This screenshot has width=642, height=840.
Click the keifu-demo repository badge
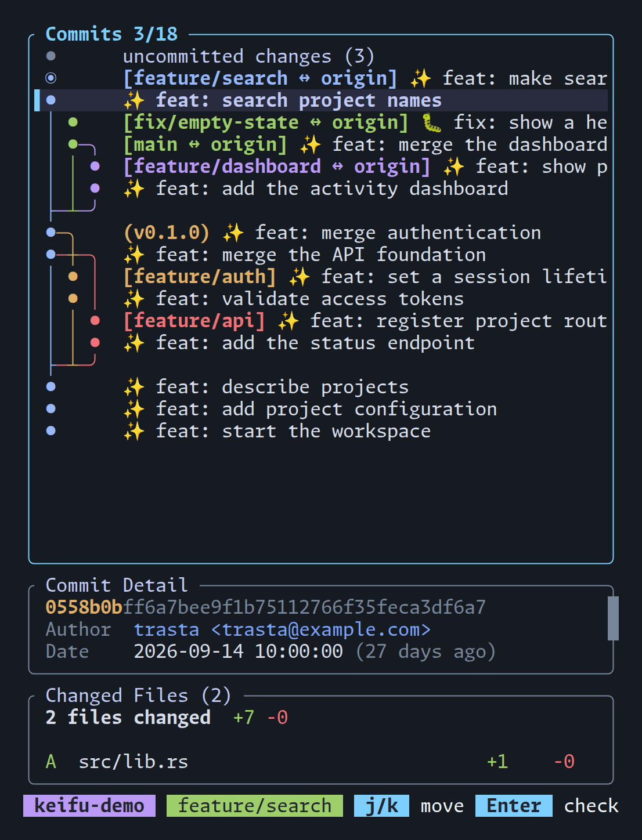(x=89, y=806)
